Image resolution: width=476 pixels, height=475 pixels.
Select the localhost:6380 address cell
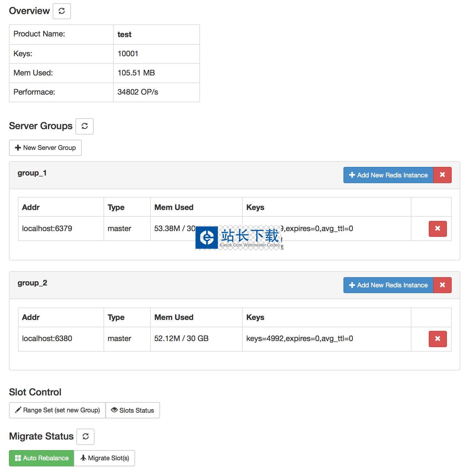pos(47,339)
